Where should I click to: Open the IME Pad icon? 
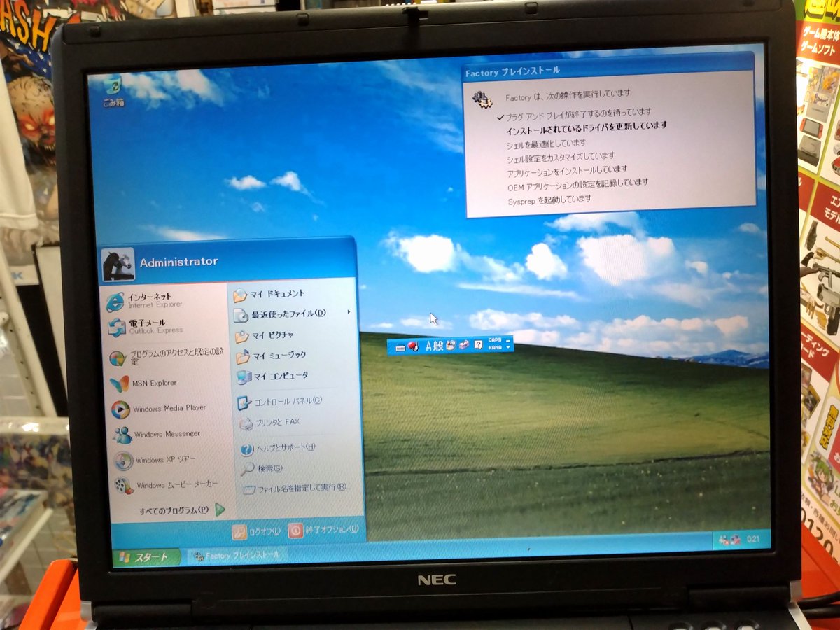451,345
